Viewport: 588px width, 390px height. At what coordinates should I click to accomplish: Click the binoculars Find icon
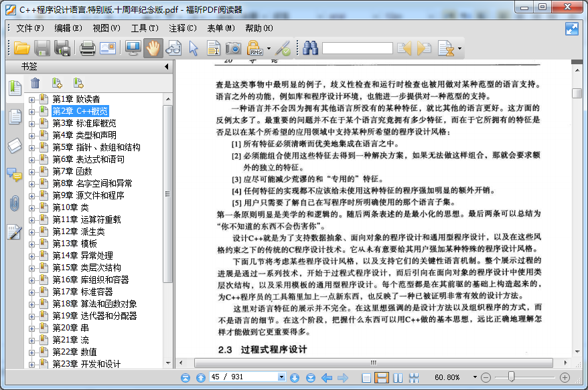pos(311,48)
